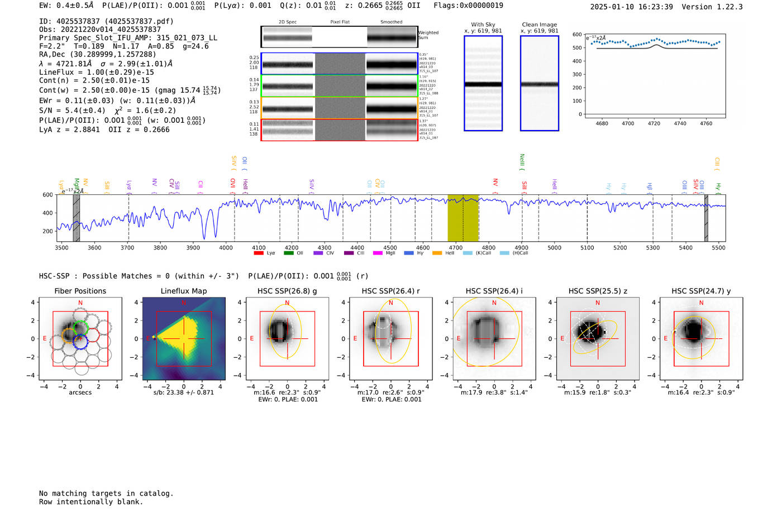Open the Fiber Positions thumbnail

click(x=80, y=339)
